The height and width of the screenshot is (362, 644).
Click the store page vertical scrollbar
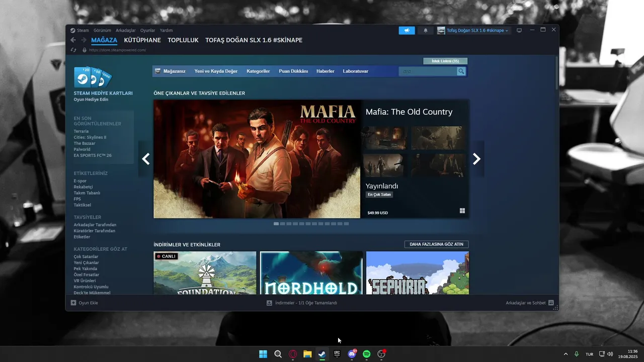556,73
